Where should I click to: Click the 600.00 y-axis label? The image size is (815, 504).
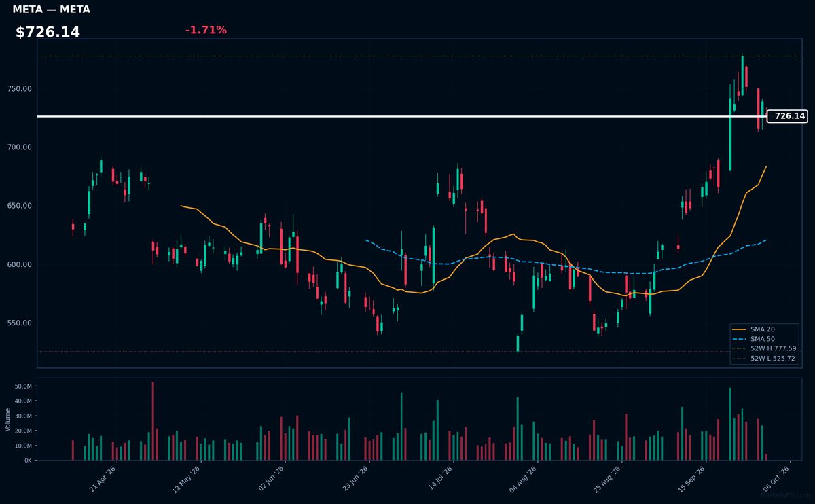(x=20, y=264)
